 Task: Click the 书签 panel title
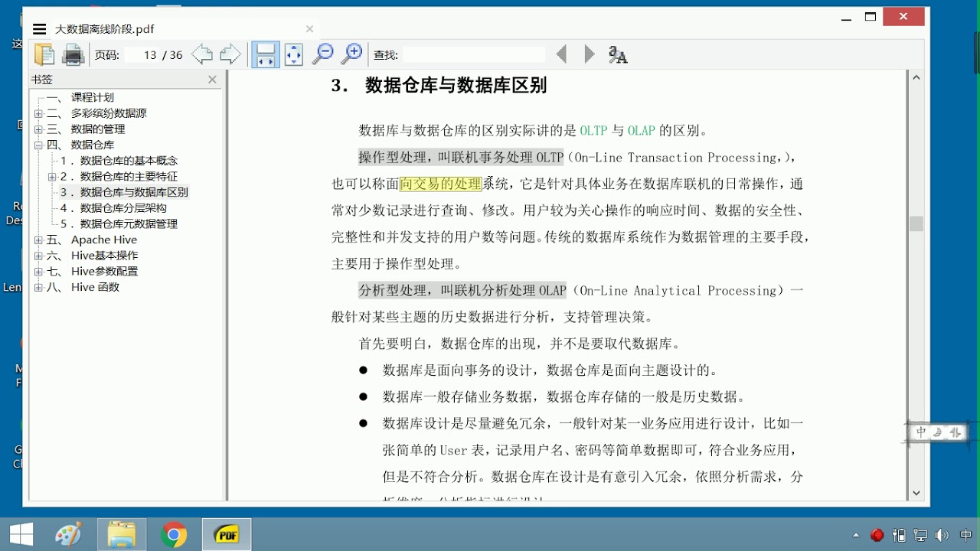(x=41, y=80)
